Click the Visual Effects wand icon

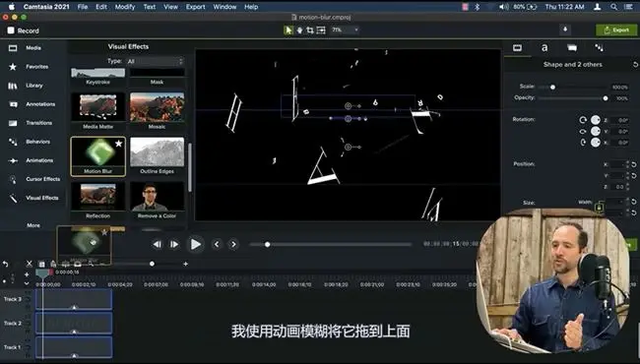(13, 198)
